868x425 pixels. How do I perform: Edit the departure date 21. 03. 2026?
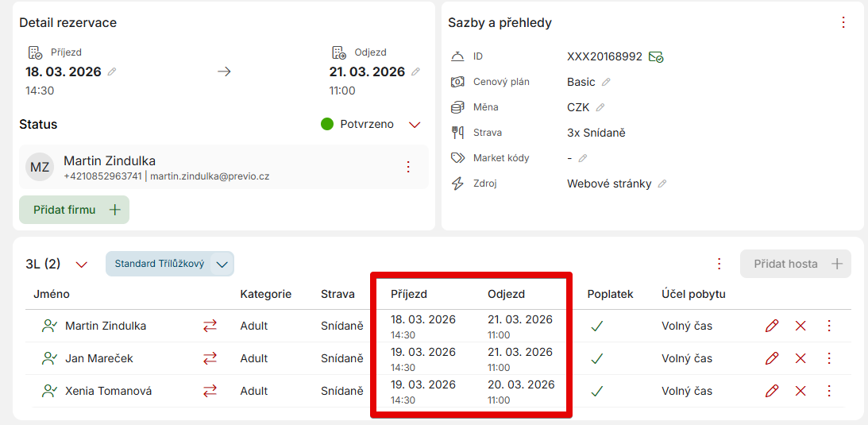coord(415,72)
